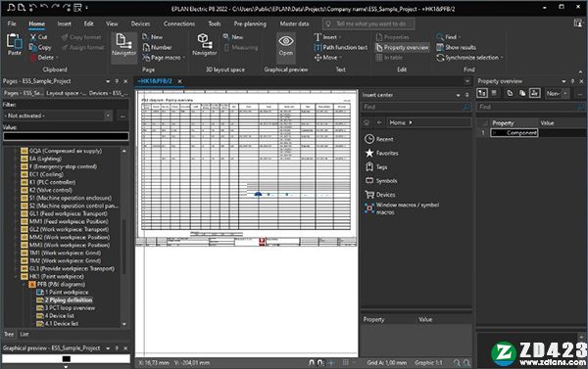This screenshot has height=369, width=588.
Task: Toggle first view button in Property overview toolbar
Action: 482,93
